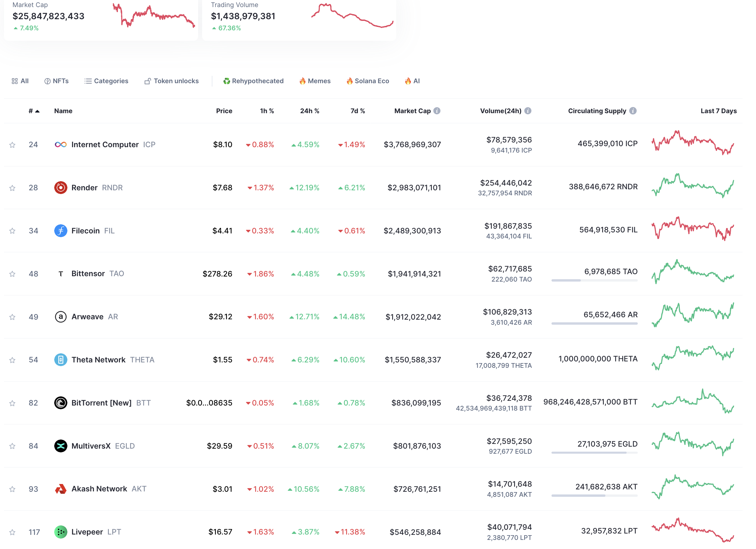Sort table by Volume(24h) header
The width and height of the screenshot is (756, 549).
(501, 111)
